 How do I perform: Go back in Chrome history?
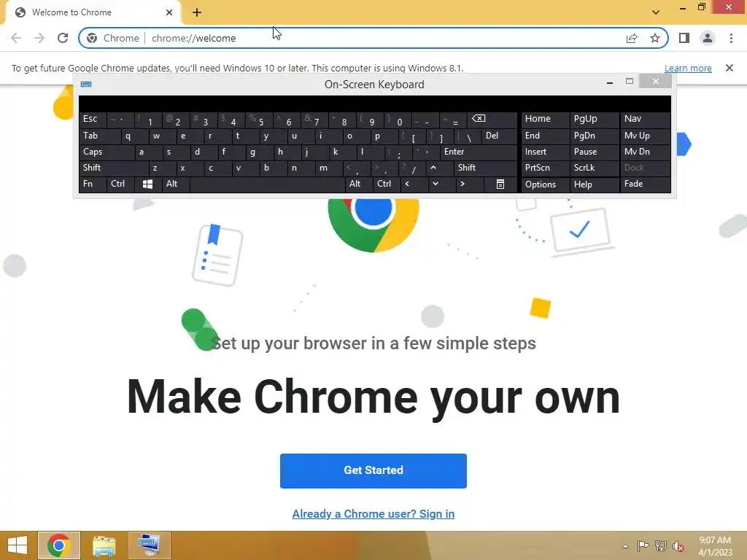pos(16,38)
